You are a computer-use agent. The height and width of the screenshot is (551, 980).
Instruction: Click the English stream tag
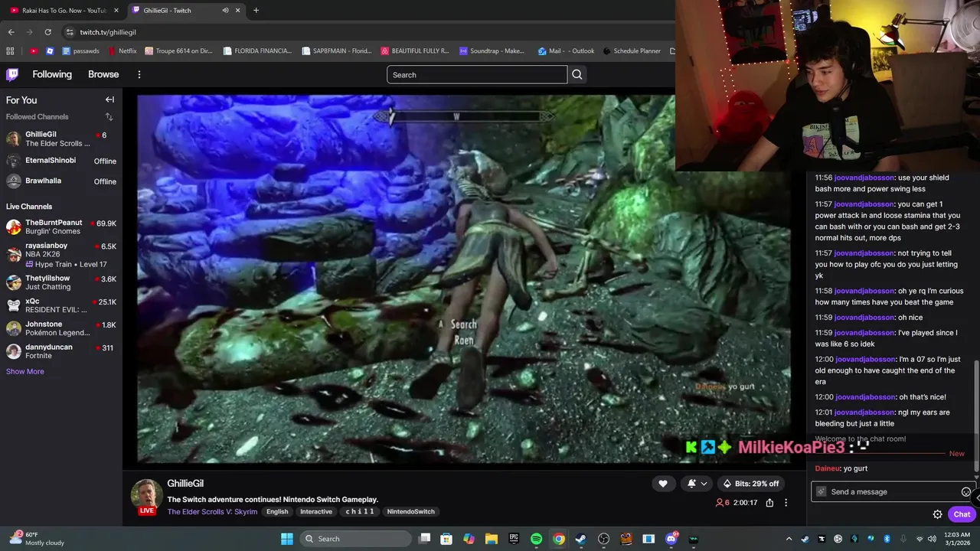point(277,512)
